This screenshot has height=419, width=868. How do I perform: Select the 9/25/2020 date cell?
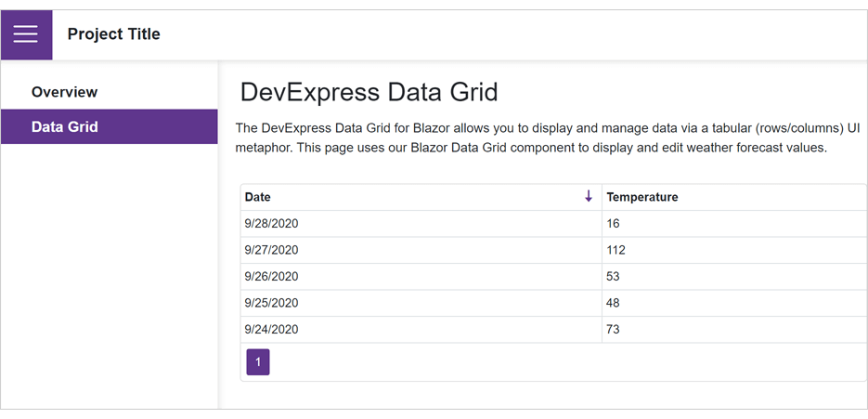pyautogui.click(x=271, y=303)
